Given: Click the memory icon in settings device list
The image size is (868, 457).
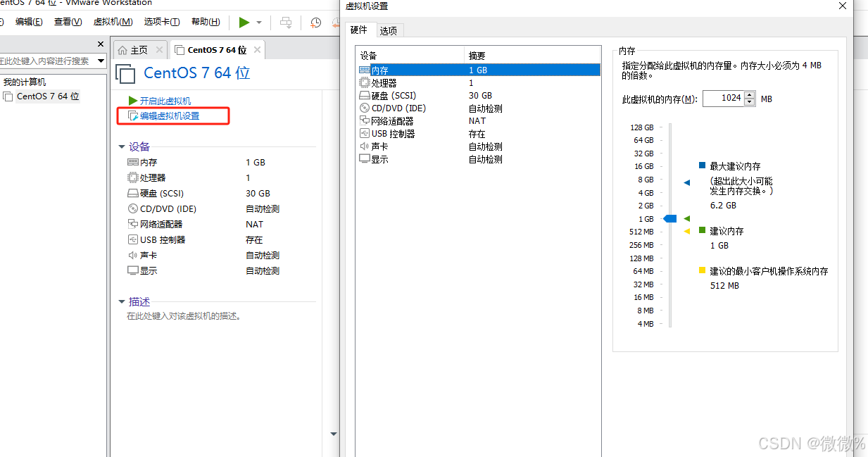Looking at the screenshot, I should tap(364, 70).
